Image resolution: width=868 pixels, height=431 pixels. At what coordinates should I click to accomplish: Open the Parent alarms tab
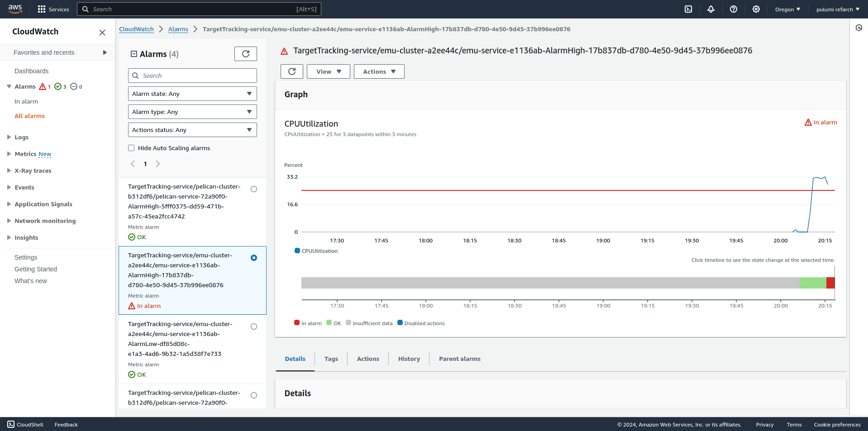pos(459,359)
